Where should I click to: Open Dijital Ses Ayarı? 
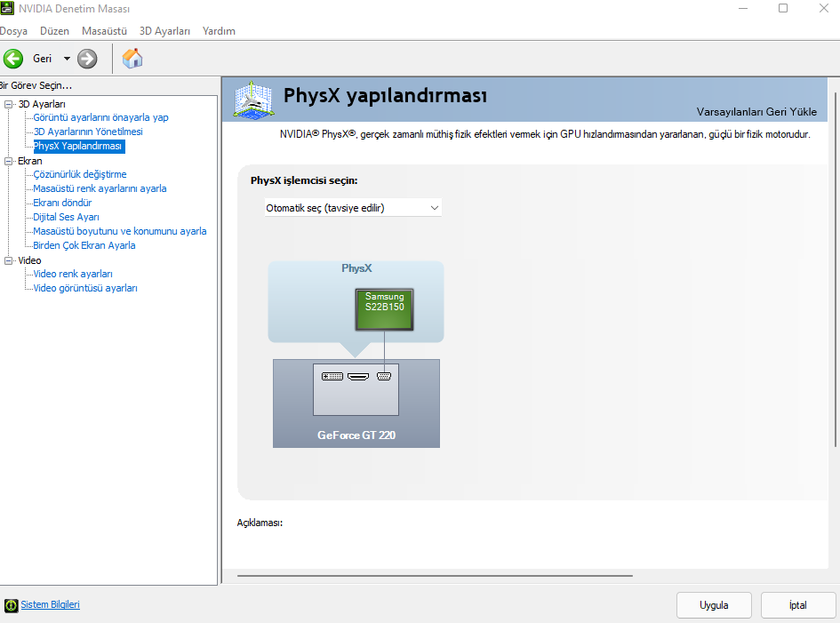click(66, 217)
